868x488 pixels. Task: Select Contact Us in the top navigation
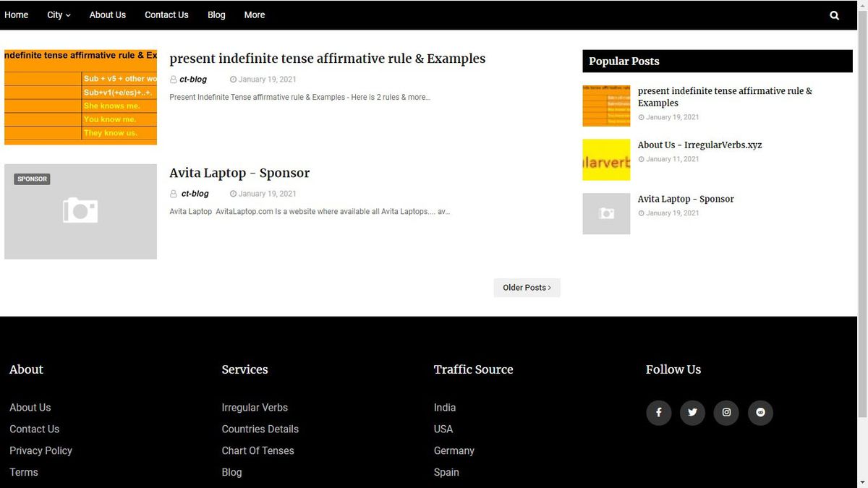tap(166, 14)
